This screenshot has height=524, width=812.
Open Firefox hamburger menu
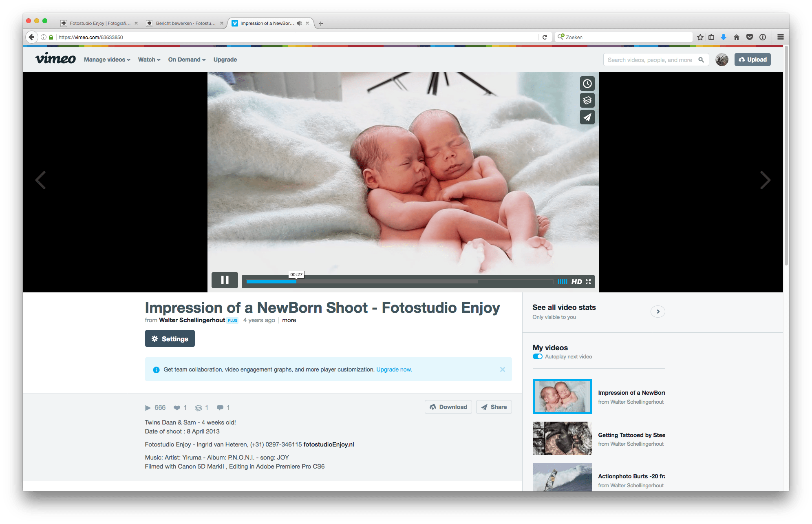pos(780,37)
